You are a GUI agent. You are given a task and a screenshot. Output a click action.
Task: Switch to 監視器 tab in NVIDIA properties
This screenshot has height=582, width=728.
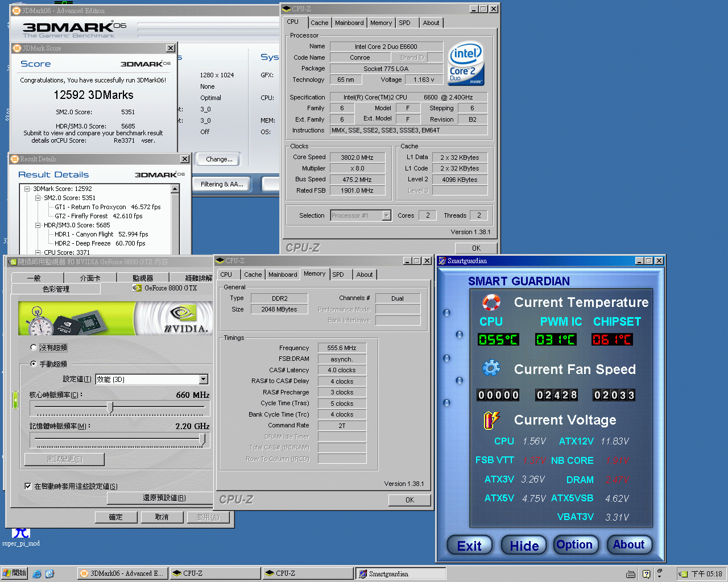pos(143,278)
